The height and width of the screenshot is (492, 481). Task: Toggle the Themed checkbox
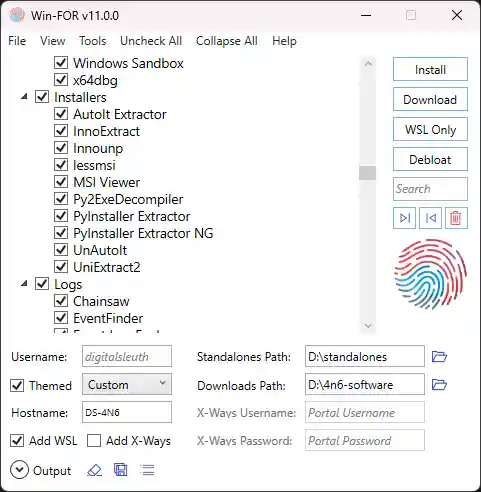[17, 385]
